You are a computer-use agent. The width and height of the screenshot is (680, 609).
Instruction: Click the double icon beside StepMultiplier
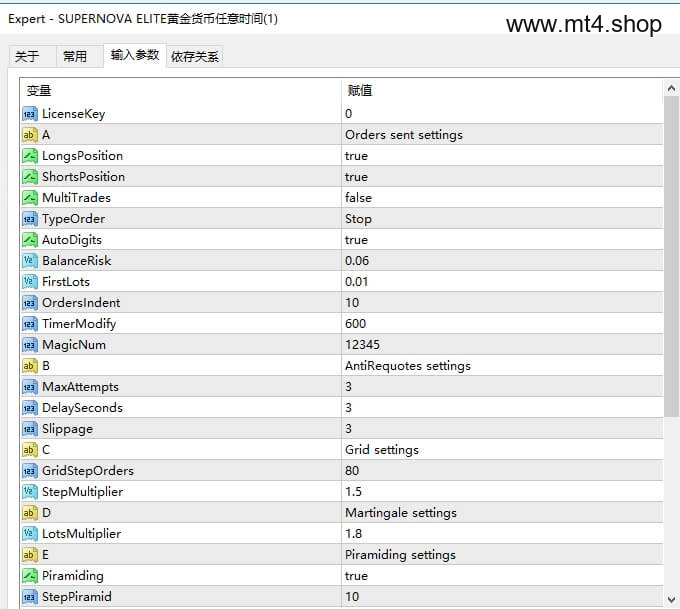pos(29,492)
